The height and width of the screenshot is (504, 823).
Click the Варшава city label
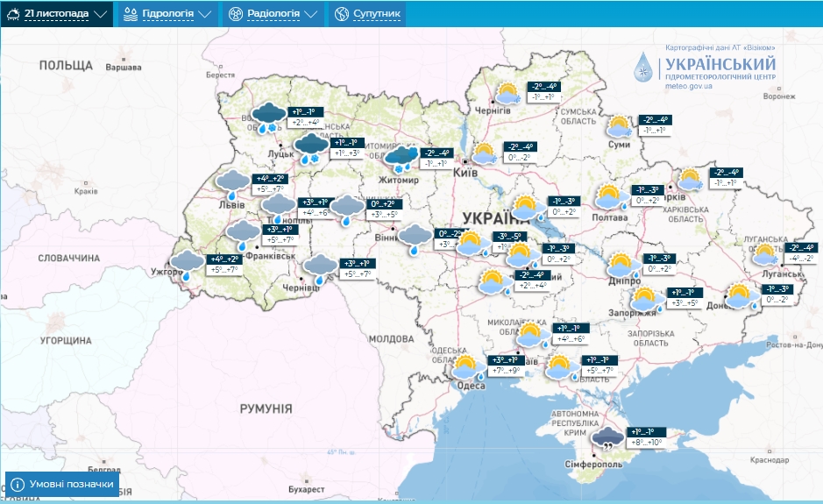124,67
